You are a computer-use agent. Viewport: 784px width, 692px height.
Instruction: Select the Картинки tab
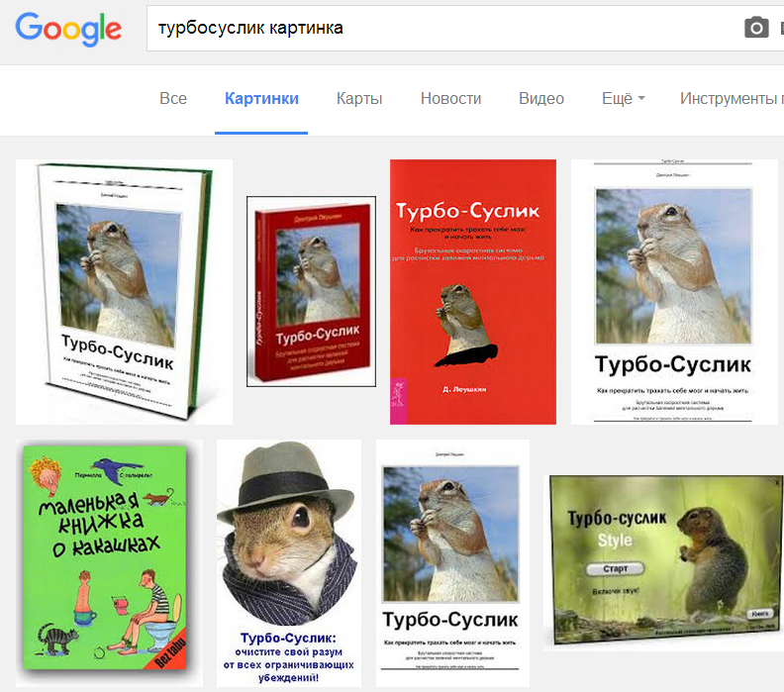pos(261,98)
